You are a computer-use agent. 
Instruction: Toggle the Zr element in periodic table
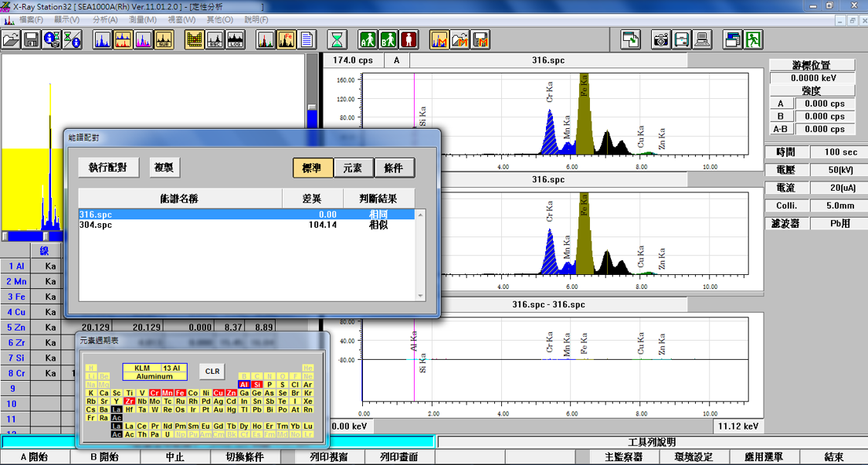pyautogui.click(x=129, y=401)
